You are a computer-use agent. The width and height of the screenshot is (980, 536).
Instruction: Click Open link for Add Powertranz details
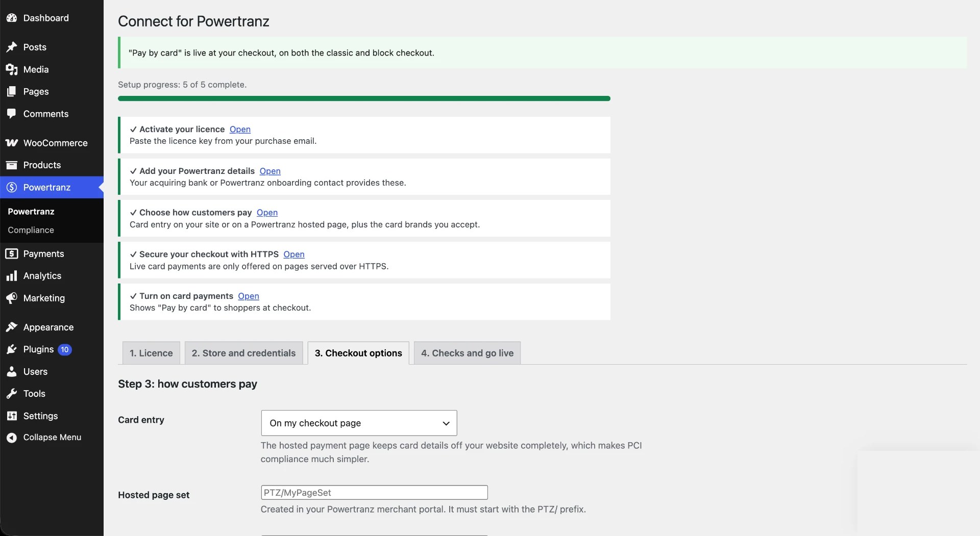[x=270, y=171]
